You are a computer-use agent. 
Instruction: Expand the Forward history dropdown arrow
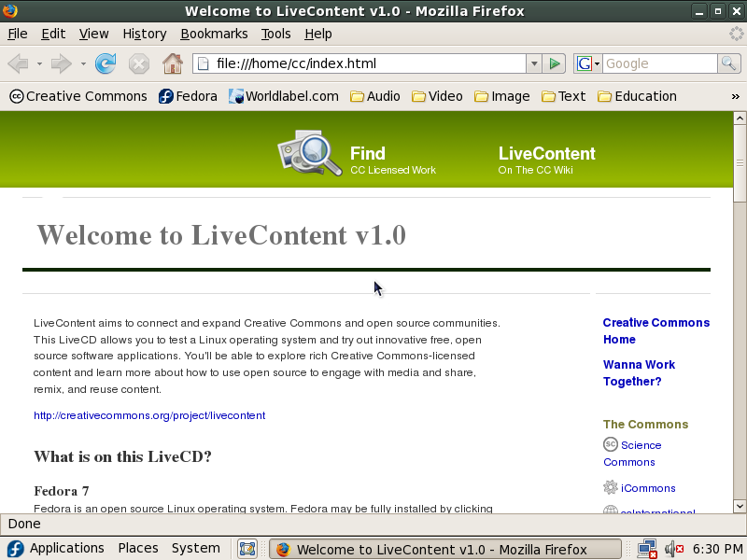[x=83, y=63]
